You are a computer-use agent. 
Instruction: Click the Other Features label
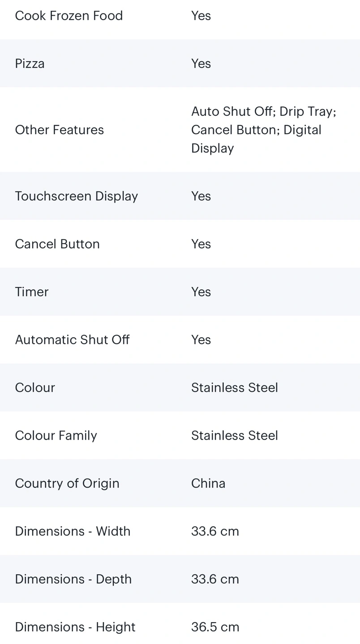59,130
